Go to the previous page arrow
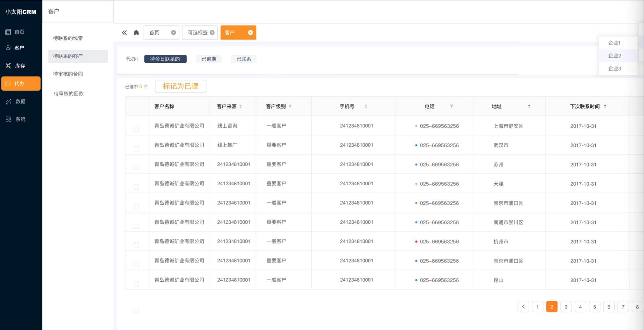Screen dimensions: 644x330 pyautogui.click(x=523, y=307)
